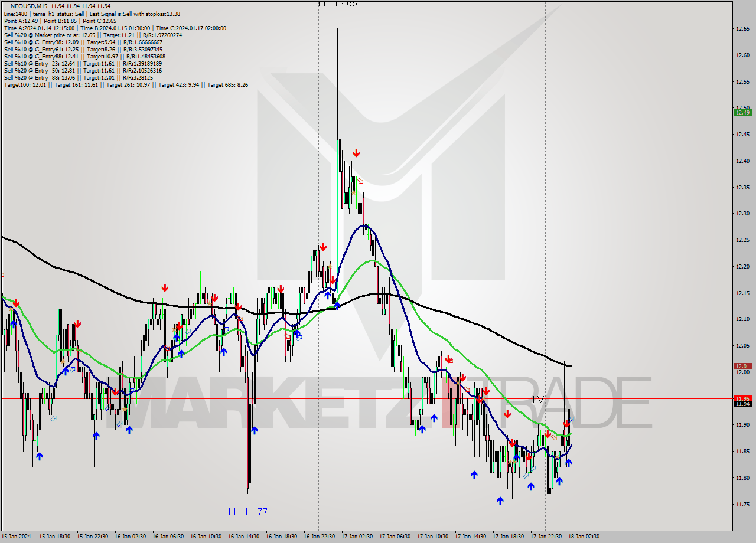The width and height of the screenshot is (756, 543).
Task: Select the 'Sell %10 @ C_Entry88: 12.41' line
Action: pyautogui.click(x=84, y=56)
